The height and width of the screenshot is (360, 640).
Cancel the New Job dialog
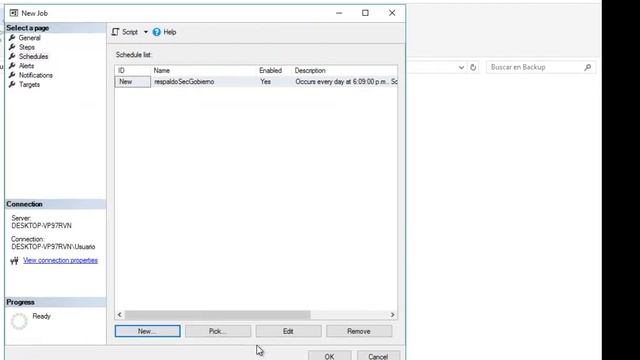[378, 356]
